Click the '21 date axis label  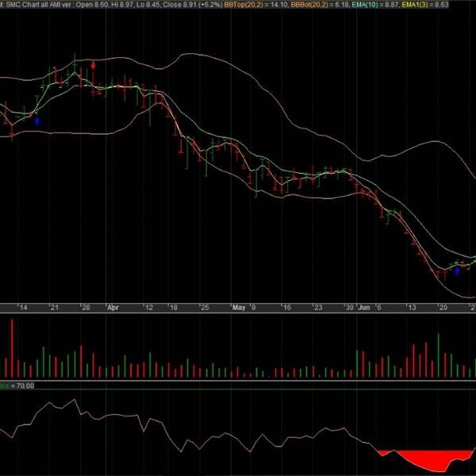(x=54, y=308)
